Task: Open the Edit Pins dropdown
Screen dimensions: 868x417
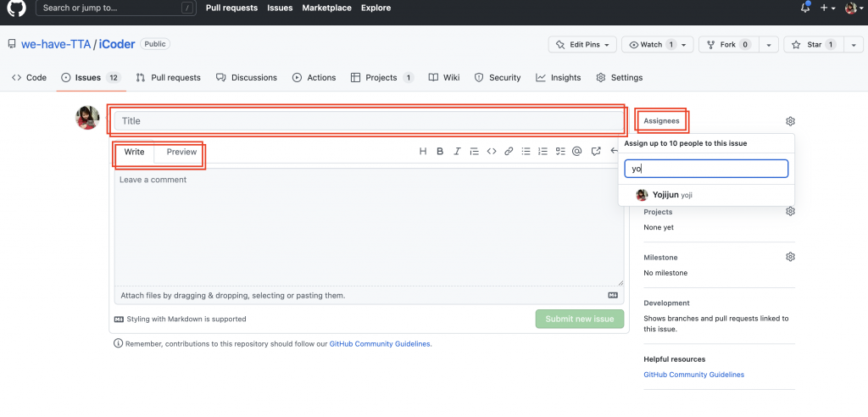Action: pyautogui.click(x=582, y=44)
